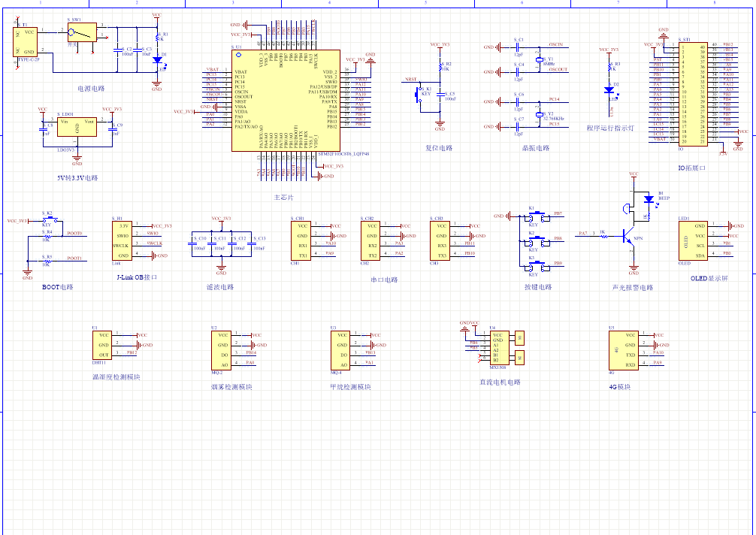Screen dimensions: 756x535
Task: Select the Y1 8MHz crystal symbol
Action: tap(540, 59)
